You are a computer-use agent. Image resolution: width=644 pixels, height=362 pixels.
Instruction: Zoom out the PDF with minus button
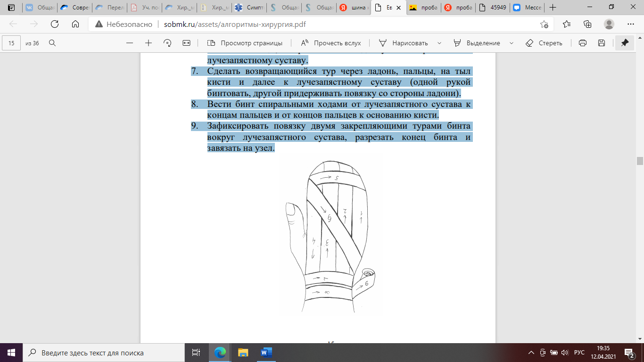click(130, 43)
